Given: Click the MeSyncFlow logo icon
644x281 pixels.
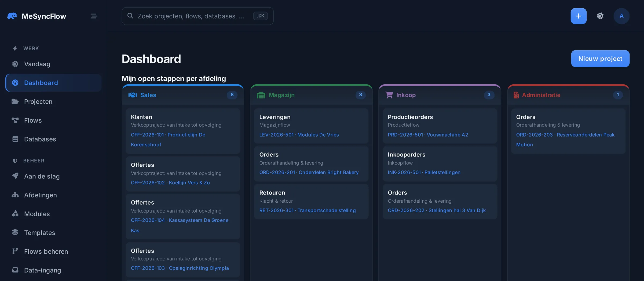Looking at the screenshot, I should click(12, 16).
